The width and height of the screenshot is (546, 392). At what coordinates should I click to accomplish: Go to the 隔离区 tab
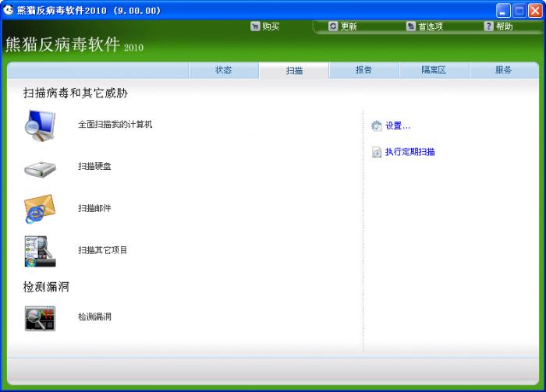click(434, 70)
